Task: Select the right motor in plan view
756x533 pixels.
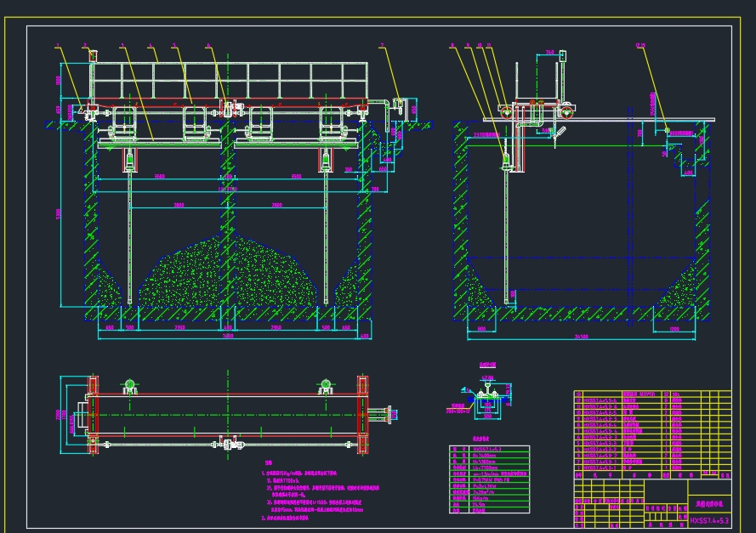Action: (x=324, y=386)
